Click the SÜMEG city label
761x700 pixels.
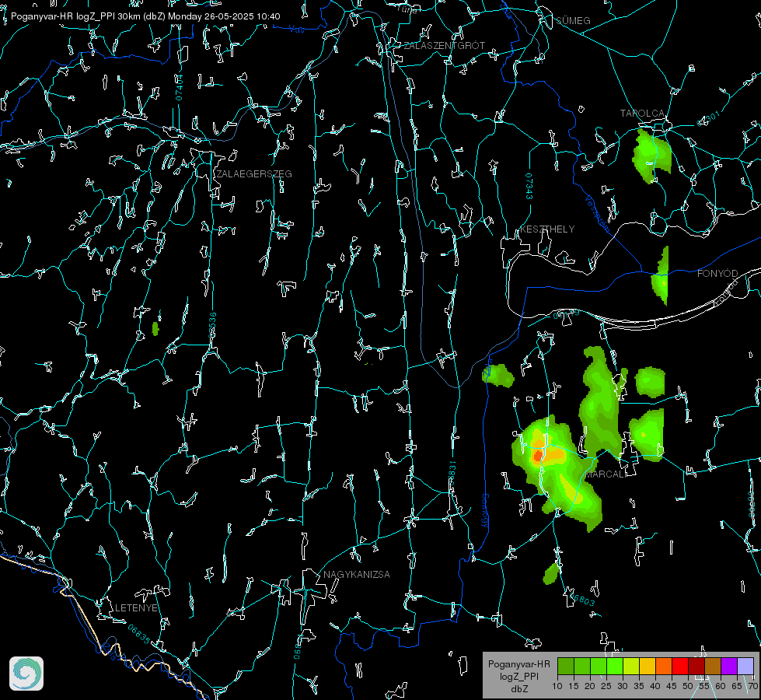[x=573, y=20]
